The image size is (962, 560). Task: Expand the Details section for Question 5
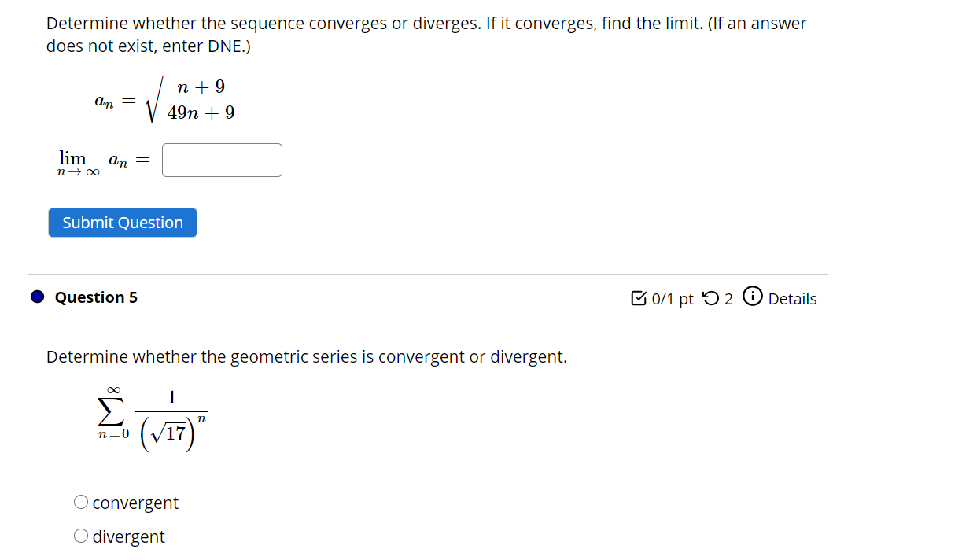tap(793, 298)
